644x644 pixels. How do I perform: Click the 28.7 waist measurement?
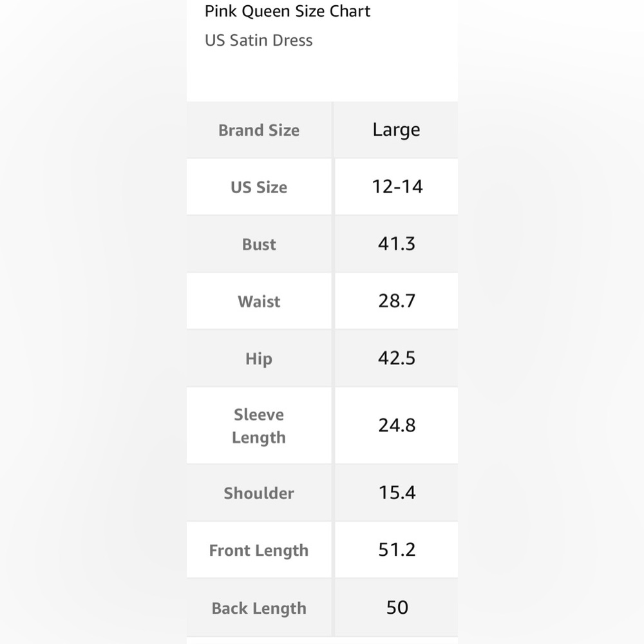(397, 301)
